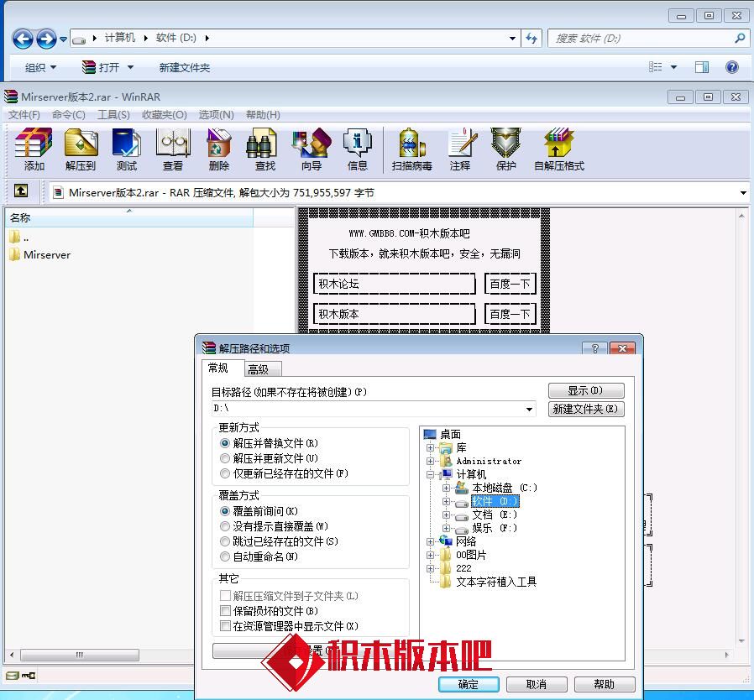Click the 显示(D) button

(x=586, y=390)
